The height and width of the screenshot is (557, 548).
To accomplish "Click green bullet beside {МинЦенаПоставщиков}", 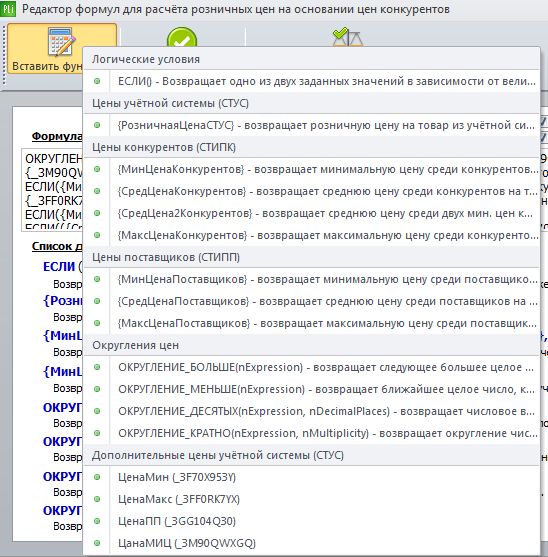I will 97,280.
